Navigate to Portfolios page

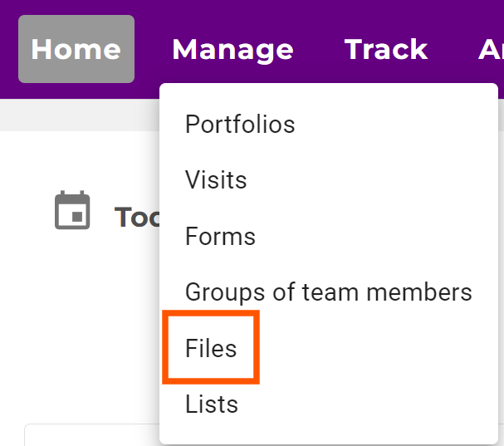tap(240, 125)
